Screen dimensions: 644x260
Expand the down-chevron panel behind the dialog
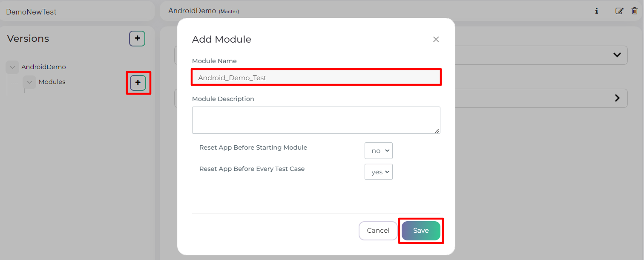[x=617, y=55]
